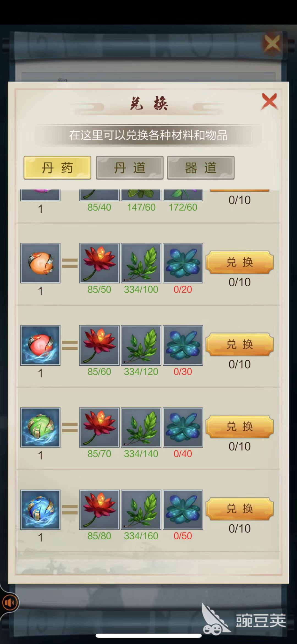
Task: Select blue flower material showing 0/40
Action: (183, 427)
